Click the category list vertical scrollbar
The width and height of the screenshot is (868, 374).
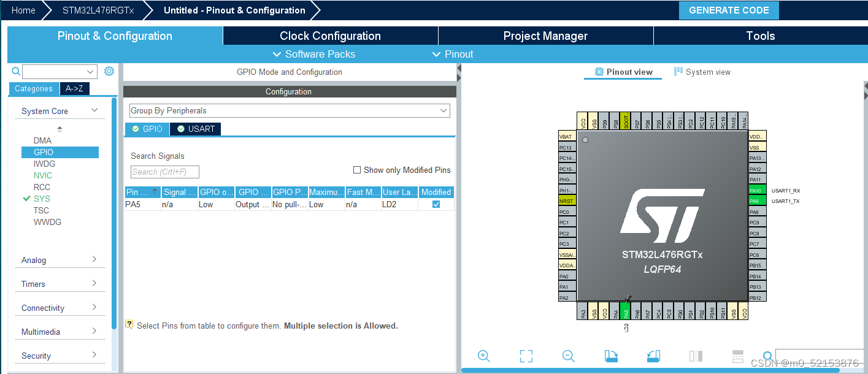(114, 213)
